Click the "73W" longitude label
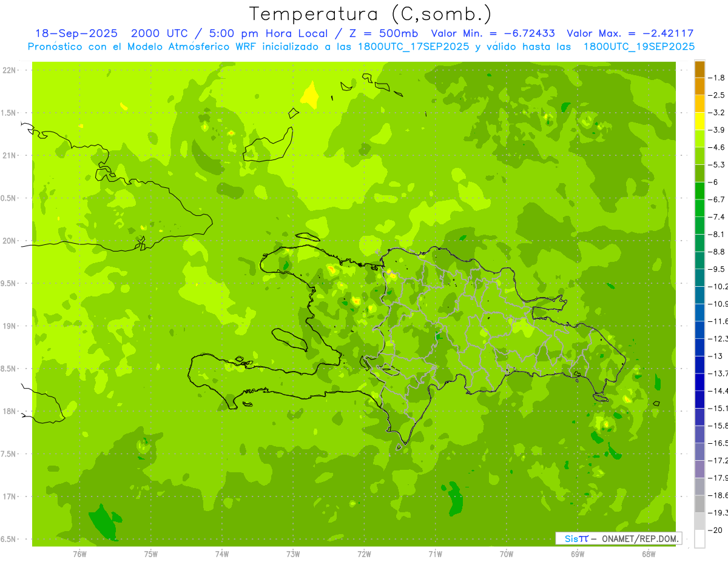Screen dimensions: 728x562 coord(293,554)
